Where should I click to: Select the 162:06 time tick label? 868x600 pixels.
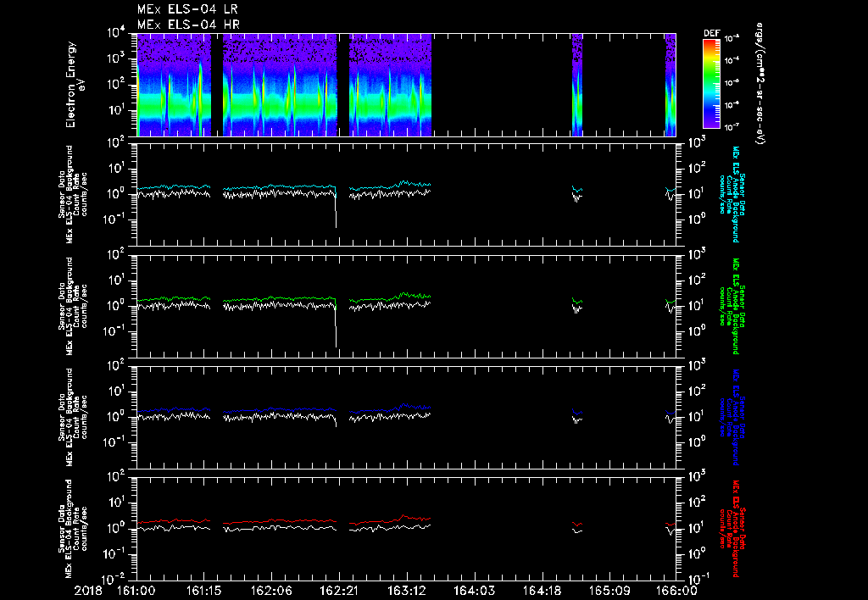pyautogui.click(x=271, y=591)
